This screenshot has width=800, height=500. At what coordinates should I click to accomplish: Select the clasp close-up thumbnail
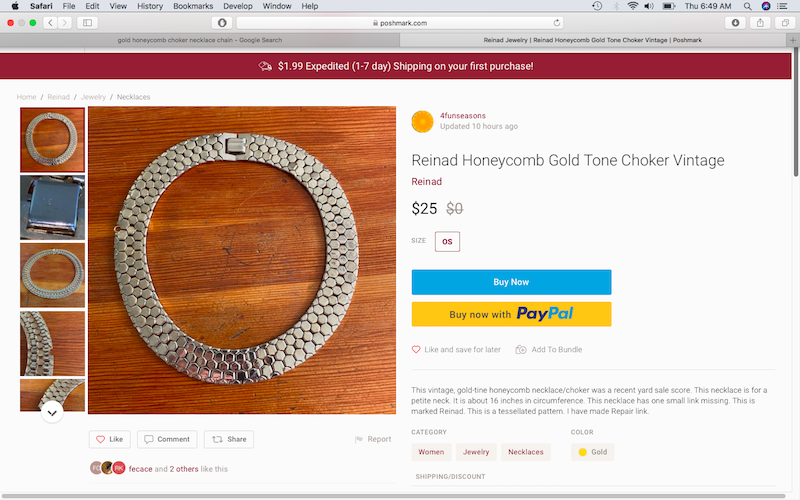coord(52,208)
